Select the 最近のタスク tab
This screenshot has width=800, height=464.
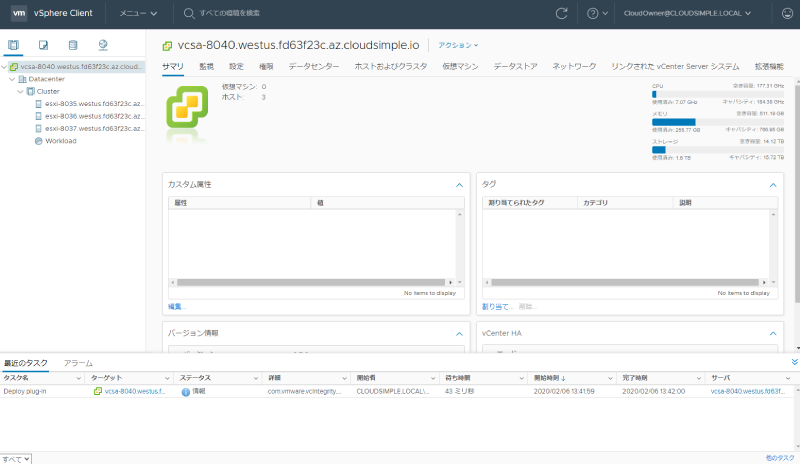click(x=26, y=363)
